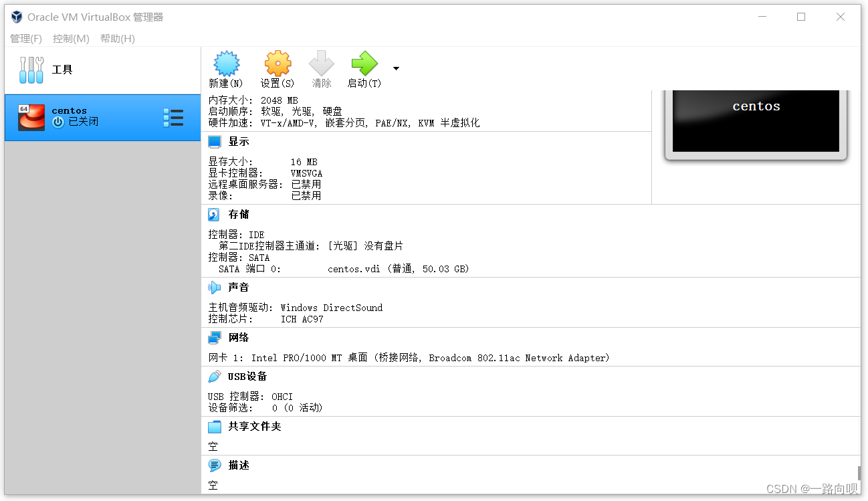Open Storage section header 存储

coord(239,215)
